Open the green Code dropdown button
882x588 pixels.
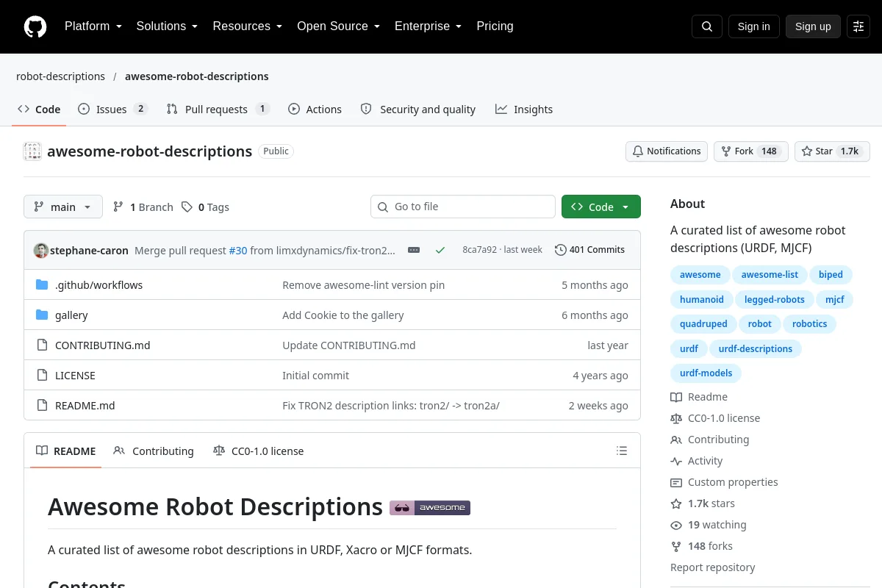pyautogui.click(x=601, y=207)
